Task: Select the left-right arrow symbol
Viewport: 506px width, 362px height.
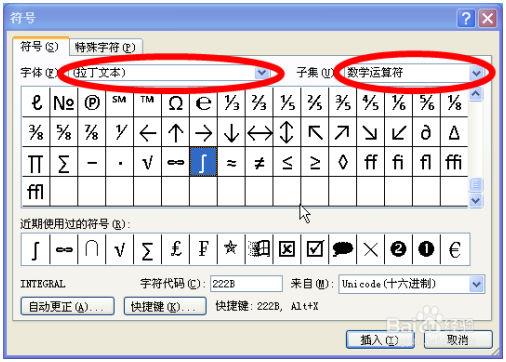Action: (259, 132)
